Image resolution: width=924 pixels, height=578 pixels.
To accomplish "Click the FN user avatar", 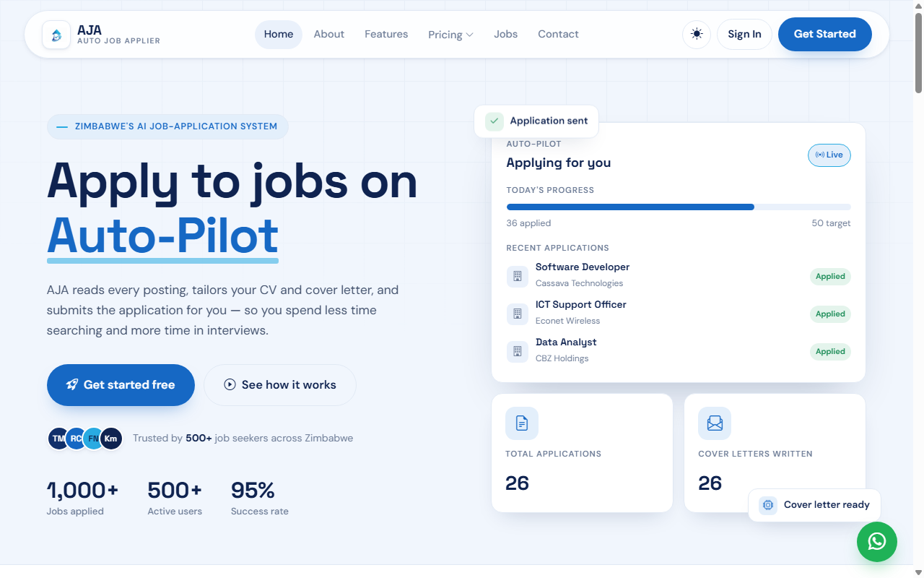I will tap(93, 439).
